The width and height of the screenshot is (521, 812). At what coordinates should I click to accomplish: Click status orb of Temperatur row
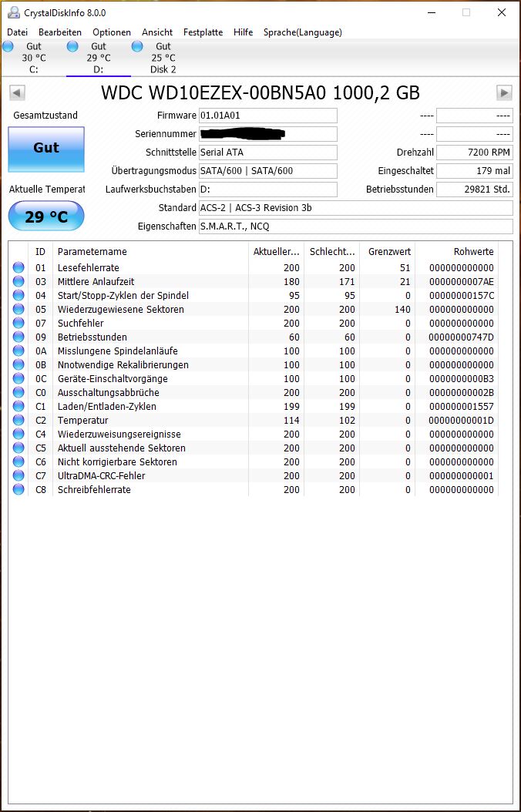18,420
